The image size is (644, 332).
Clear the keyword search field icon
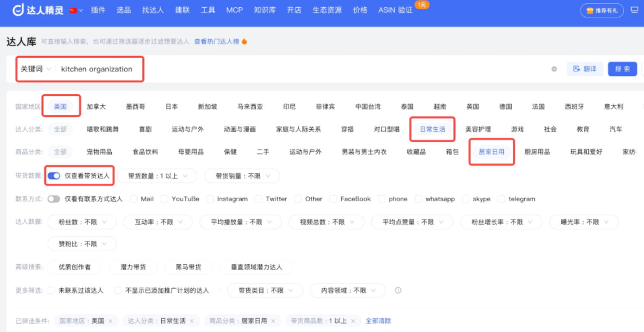tap(554, 69)
